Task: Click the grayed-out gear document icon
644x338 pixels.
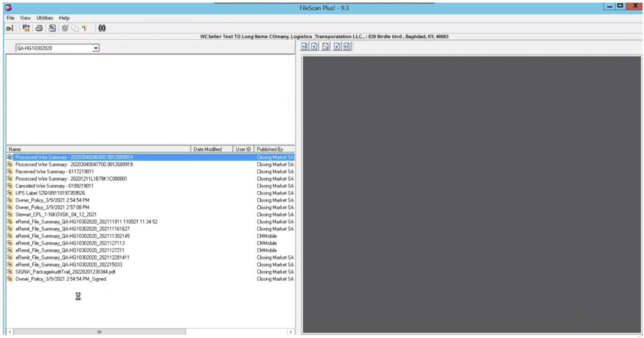Action: (65, 29)
